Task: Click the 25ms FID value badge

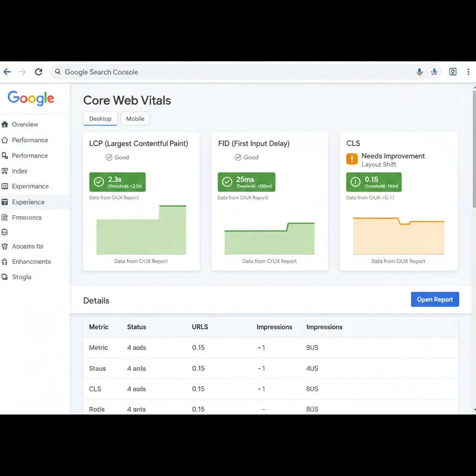Action: (x=246, y=182)
